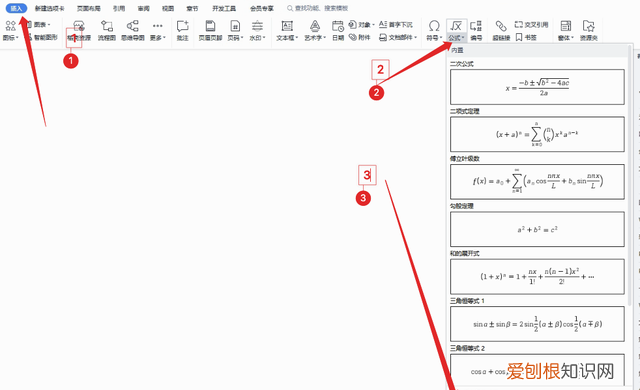The image size is (640, 390).
Task: Insert the Pythagorean theorem a²+b²=c² preview
Action: tap(537, 229)
